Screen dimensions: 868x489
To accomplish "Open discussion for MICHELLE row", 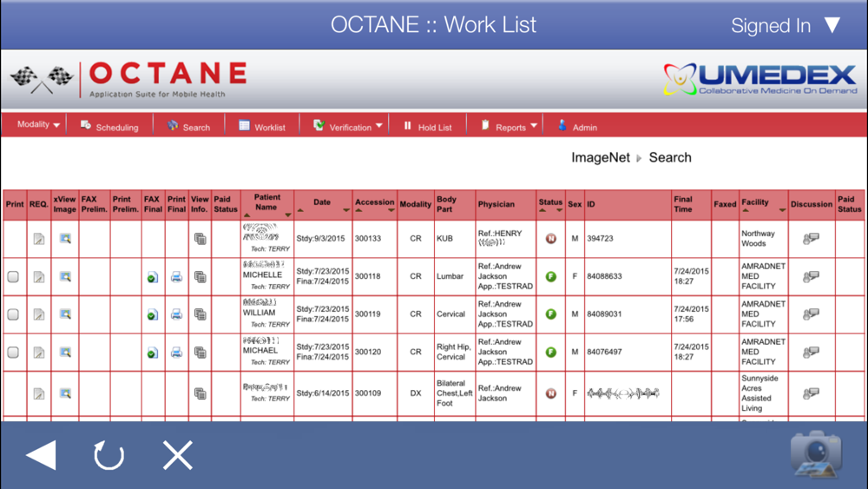I will point(811,276).
